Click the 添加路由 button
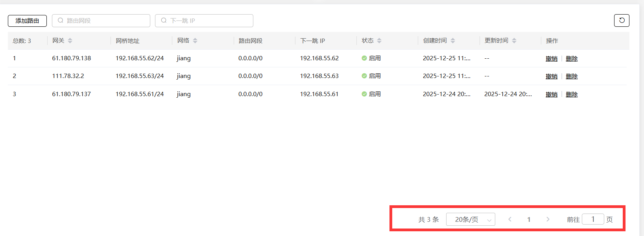This screenshot has height=236, width=644. click(27, 21)
